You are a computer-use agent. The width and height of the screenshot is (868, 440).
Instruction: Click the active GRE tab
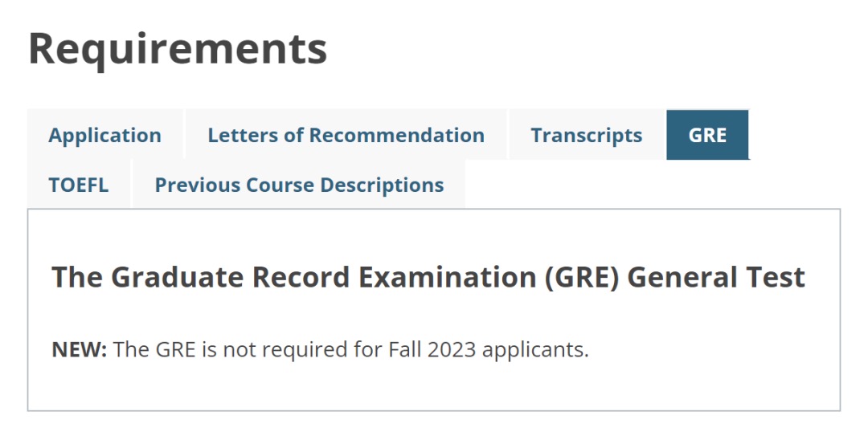click(707, 135)
